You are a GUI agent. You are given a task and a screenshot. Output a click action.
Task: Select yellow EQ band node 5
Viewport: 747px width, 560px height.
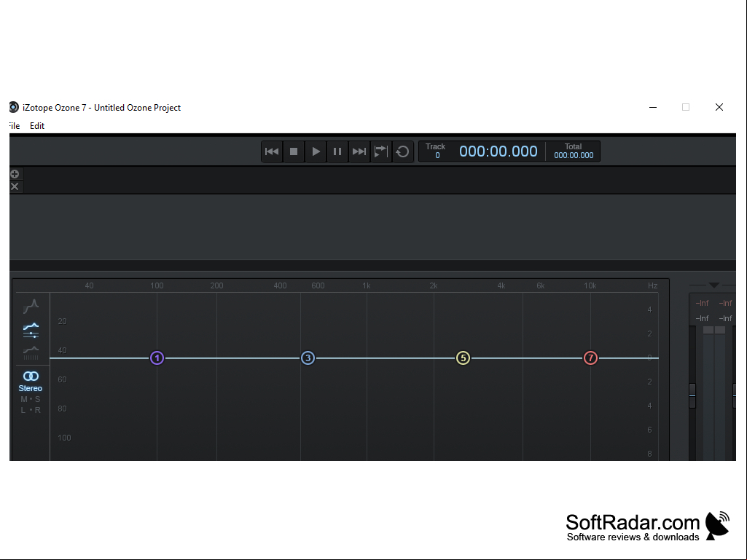[x=463, y=358]
